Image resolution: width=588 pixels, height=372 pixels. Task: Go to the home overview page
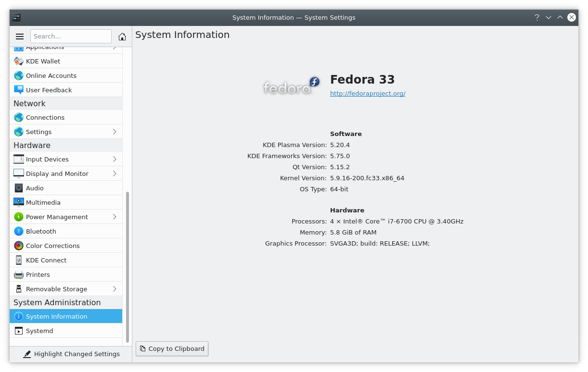[x=122, y=37]
